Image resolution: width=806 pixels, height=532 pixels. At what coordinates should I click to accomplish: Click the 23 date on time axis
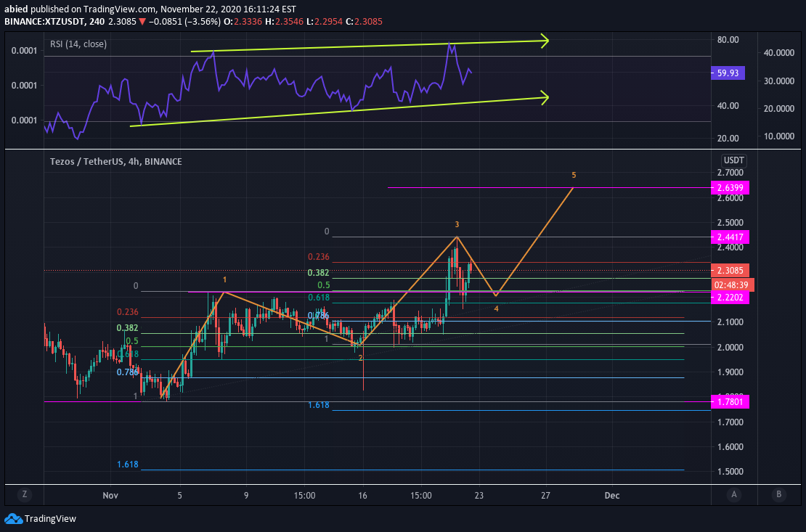click(x=479, y=496)
